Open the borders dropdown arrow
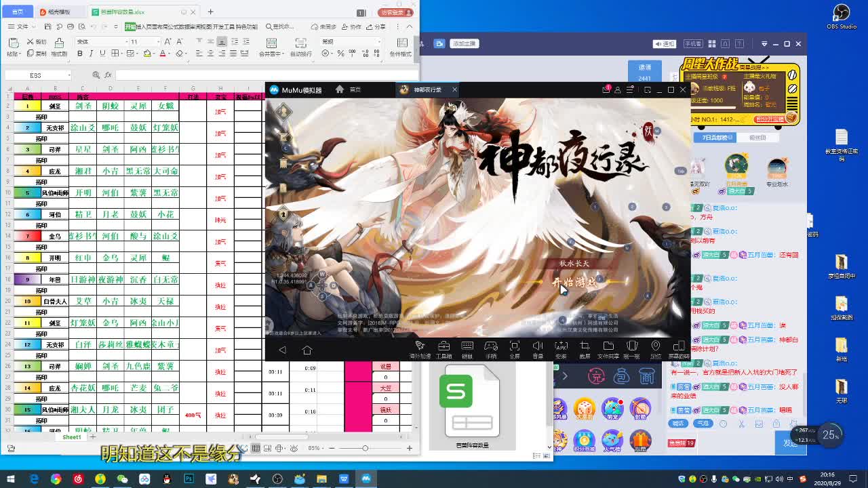 (x=122, y=54)
